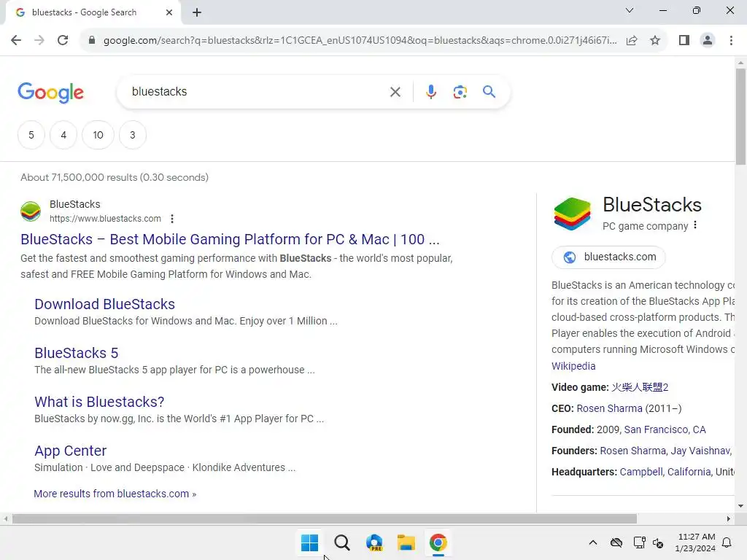Open the San Francisco, CA link
The width and height of the screenshot is (747, 560).
tap(665, 429)
